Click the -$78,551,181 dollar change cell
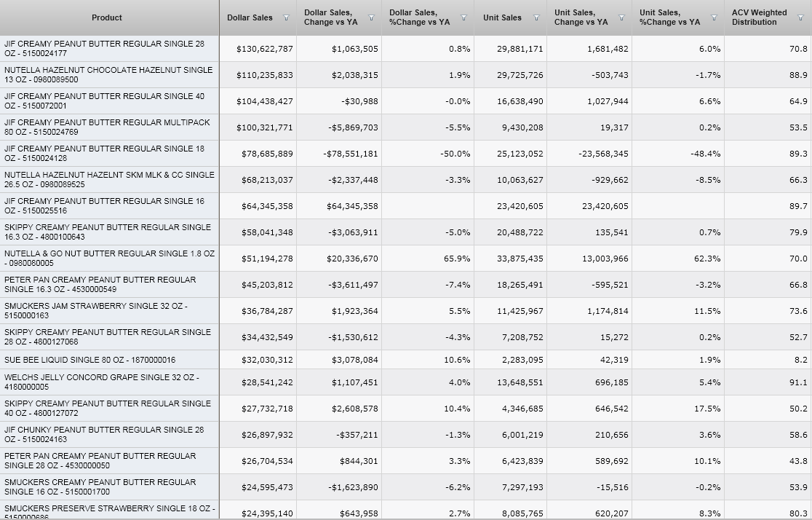 point(351,154)
